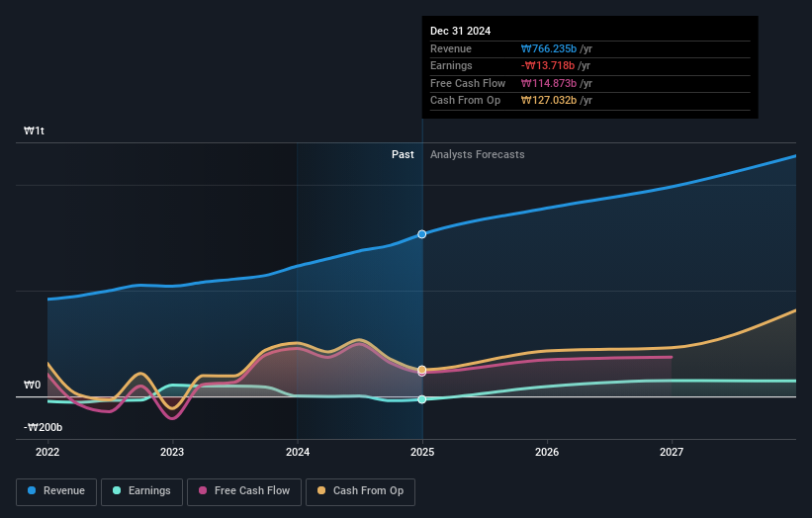Click the 2023 x-axis label
The width and height of the screenshot is (812, 518).
(172, 453)
